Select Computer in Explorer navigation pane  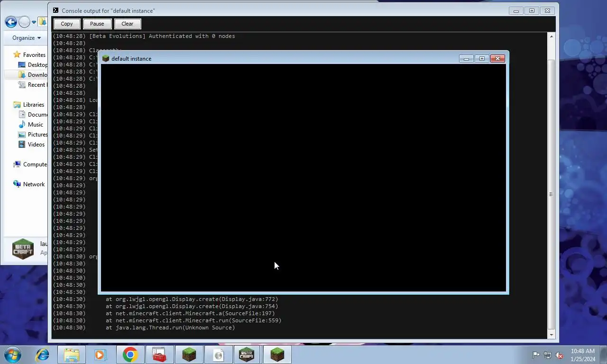click(x=35, y=164)
